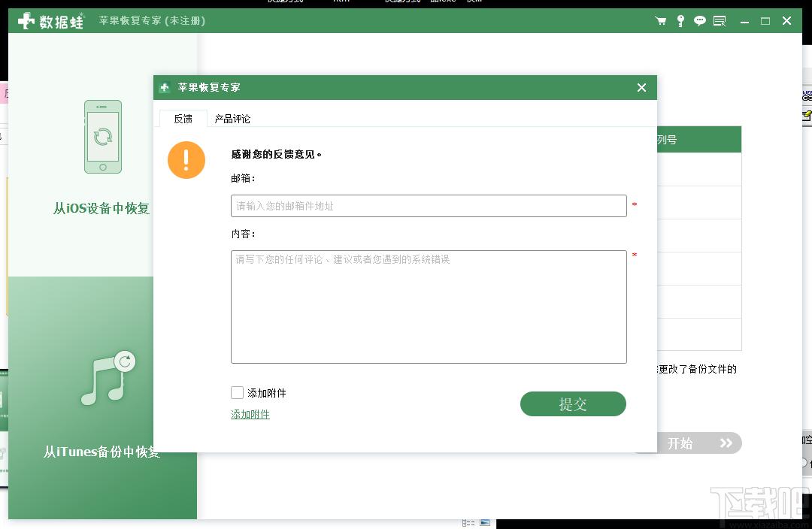This screenshot has width=812, height=529.
Task: Choose 从iTunes备份中恢复 mode
Action: click(x=101, y=452)
